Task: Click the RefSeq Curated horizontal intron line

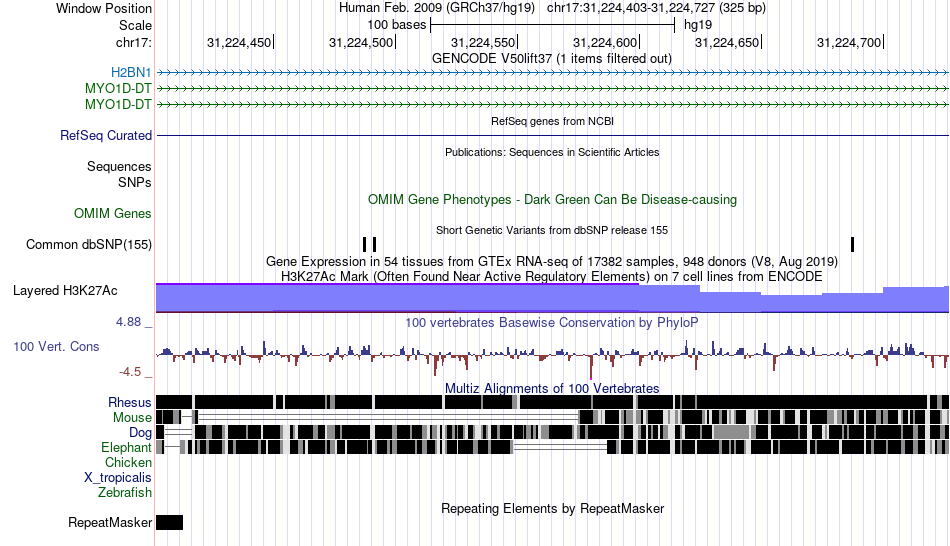Action: pos(552,135)
